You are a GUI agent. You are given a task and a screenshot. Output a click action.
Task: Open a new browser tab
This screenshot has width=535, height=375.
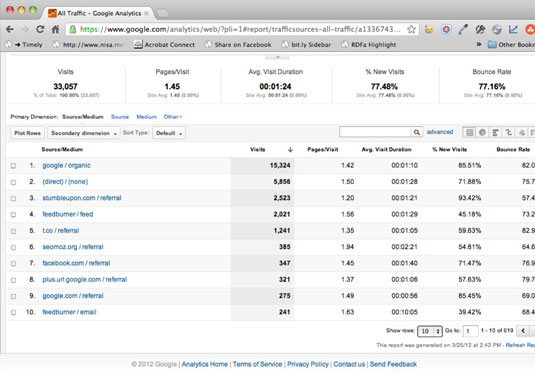point(162,13)
